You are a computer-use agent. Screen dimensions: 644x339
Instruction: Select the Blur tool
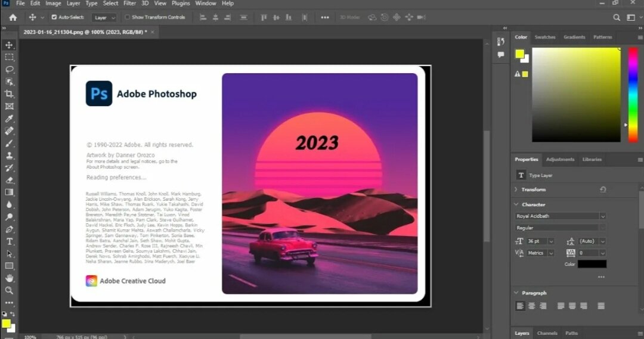click(x=9, y=204)
